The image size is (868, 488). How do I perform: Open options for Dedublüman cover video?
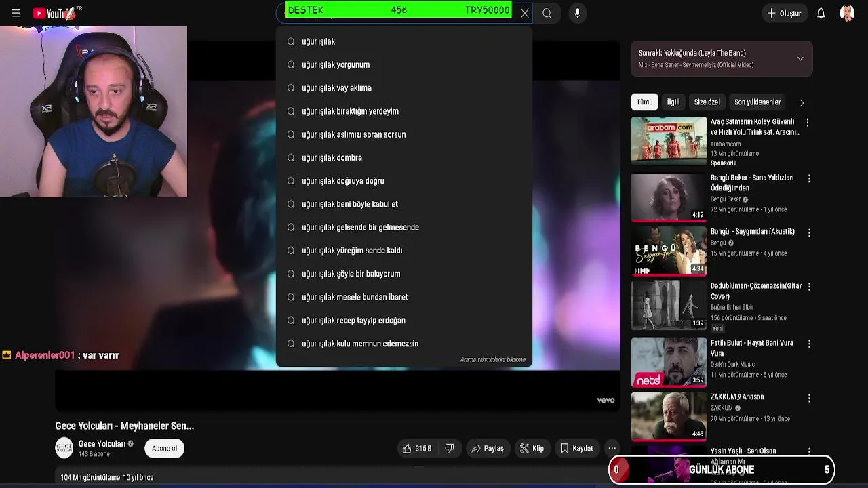click(x=808, y=287)
